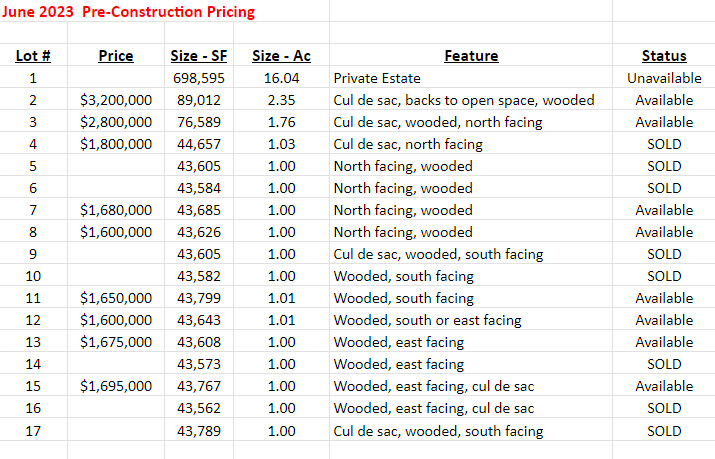Click the $1,695,000 price for lot 15
The height and width of the screenshot is (459, 715).
[x=116, y=386]
